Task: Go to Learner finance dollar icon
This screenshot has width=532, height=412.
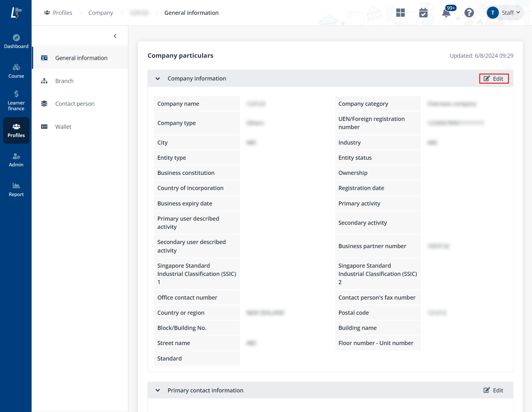Action: (16, 94)
